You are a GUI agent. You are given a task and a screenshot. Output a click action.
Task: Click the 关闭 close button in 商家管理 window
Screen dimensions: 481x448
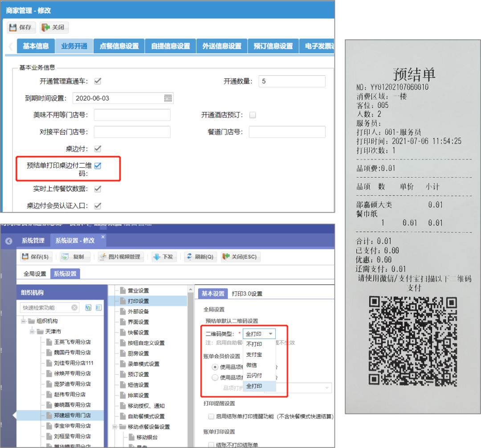[54, 28]
